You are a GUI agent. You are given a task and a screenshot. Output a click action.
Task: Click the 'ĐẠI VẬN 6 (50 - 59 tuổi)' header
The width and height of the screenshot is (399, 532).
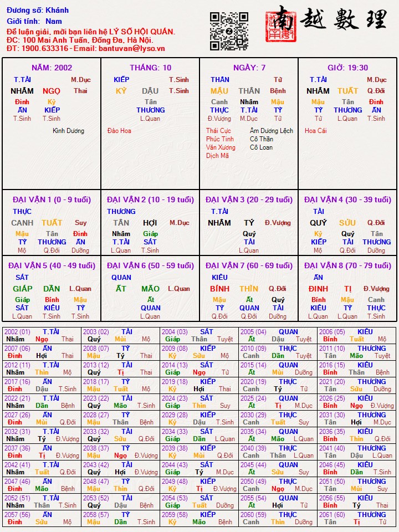(x=150, y=265)
